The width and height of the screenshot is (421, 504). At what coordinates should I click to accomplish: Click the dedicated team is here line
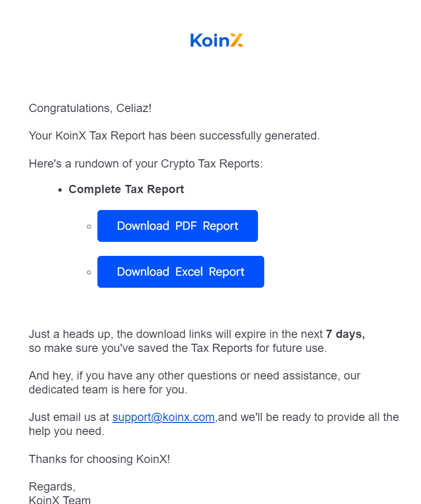click(x=108, y=390)
